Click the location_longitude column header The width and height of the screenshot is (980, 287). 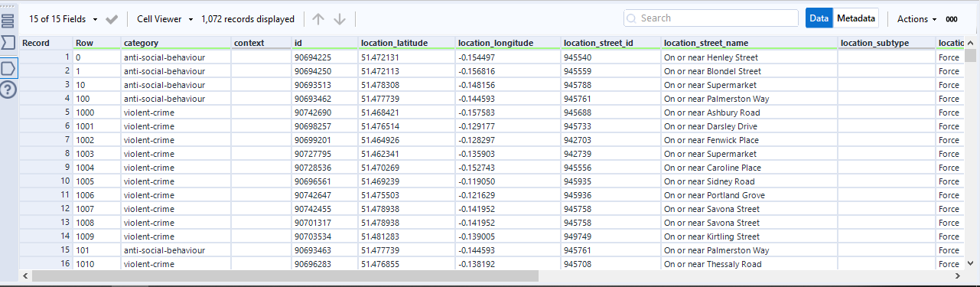point(508,43)
